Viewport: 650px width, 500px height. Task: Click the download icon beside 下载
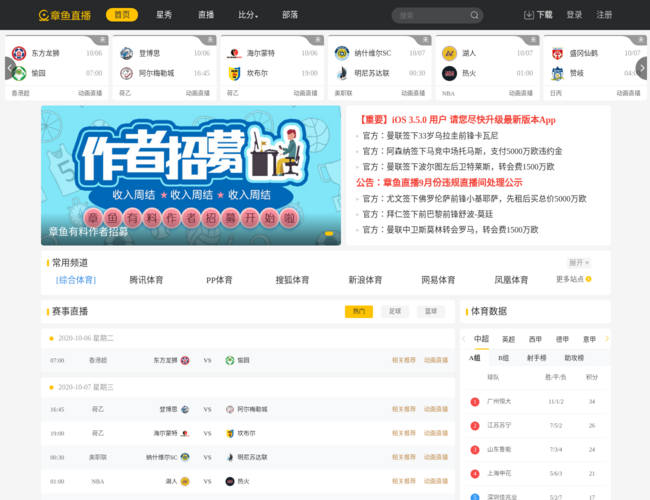(x=529, y=15)
